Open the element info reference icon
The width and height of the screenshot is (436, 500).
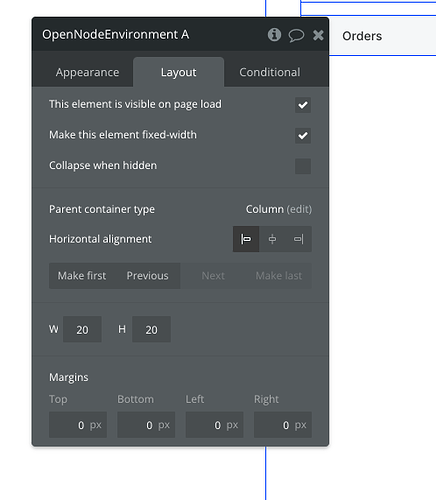274,35
